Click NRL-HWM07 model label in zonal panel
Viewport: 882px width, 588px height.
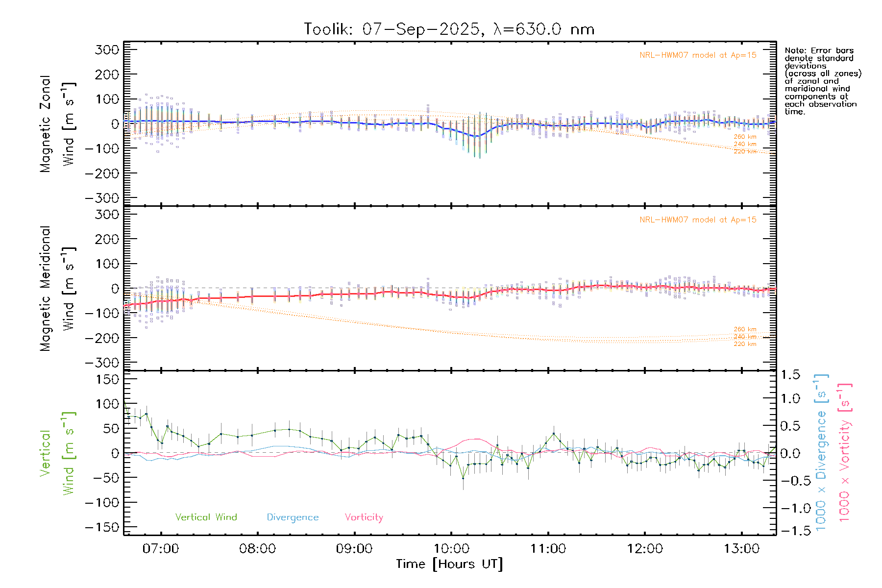(x=698, y=55)
